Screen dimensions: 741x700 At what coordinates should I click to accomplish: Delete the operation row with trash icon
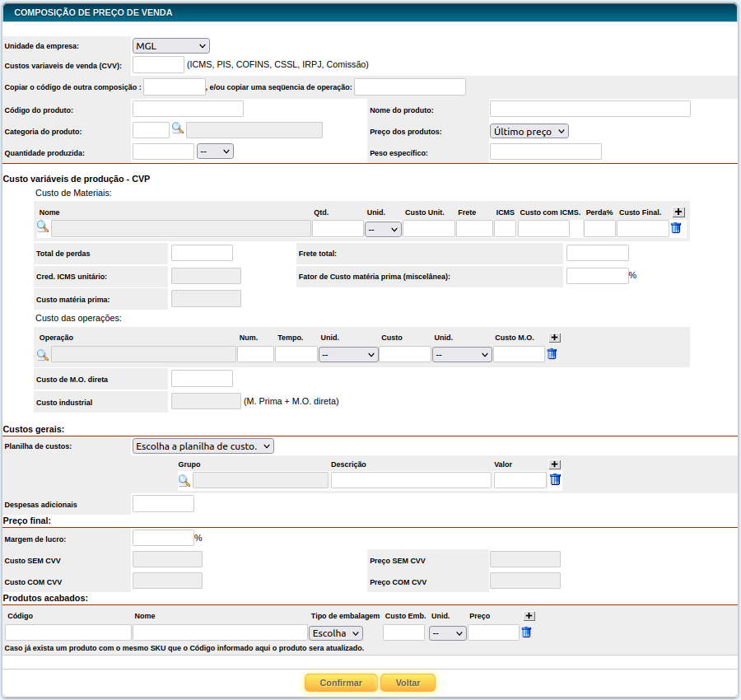tap(552, 354)
